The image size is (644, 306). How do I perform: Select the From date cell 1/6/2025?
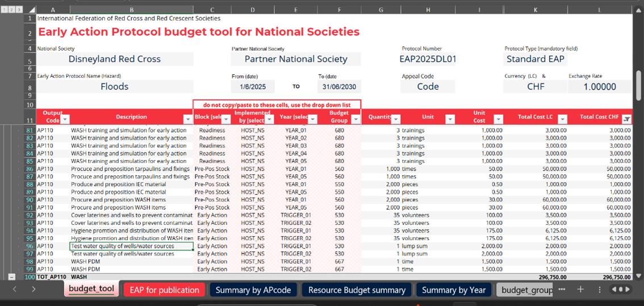tap(253, 87)
